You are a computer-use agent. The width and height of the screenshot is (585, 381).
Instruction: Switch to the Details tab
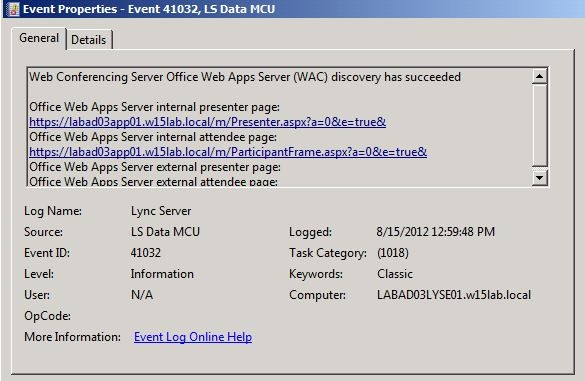pos(89,40)
